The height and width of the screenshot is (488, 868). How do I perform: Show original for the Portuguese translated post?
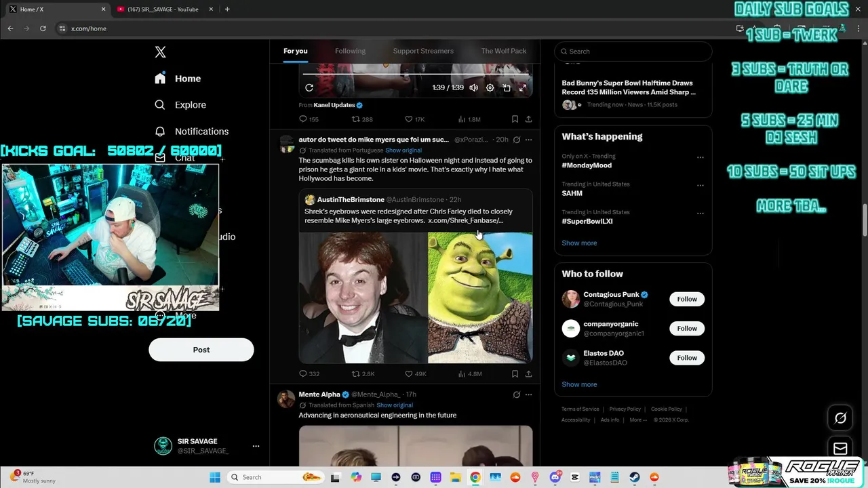(x=403, y=150)
